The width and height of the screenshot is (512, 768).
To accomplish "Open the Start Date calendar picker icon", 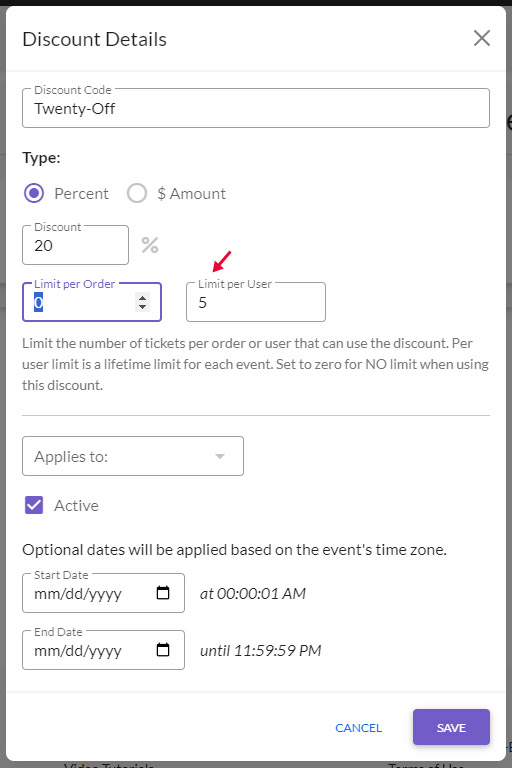I will (163, 593).
